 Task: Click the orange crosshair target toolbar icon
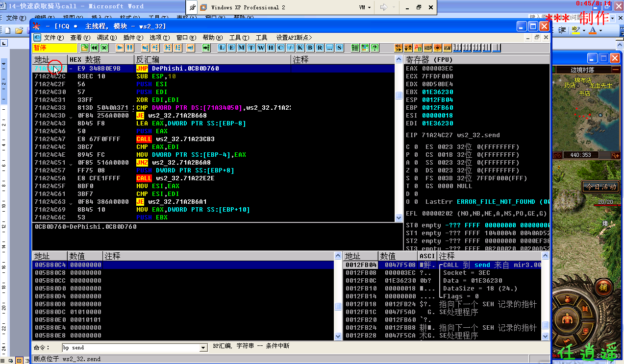(x=438, y=48)
